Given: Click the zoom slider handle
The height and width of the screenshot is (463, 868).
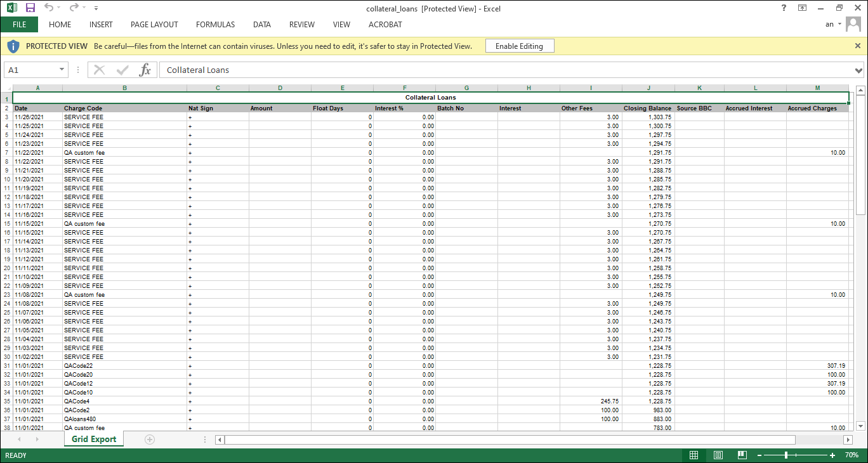Looking at the screenshot, I should [786, 455].
